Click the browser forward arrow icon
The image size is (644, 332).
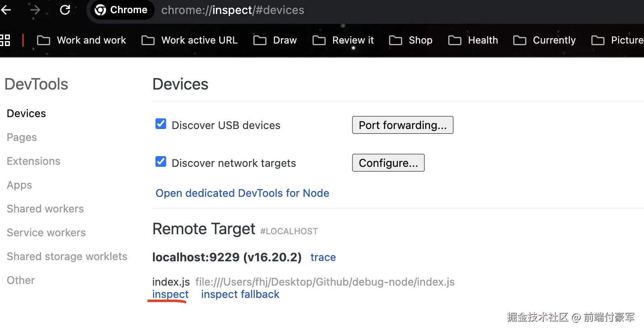[35, 10]
